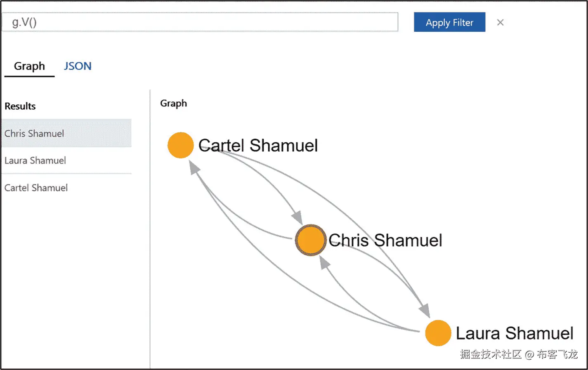588x370 pixels.
Task: Click the Cartel Shamuel orange node circle
Action: (x=181, y=145)
